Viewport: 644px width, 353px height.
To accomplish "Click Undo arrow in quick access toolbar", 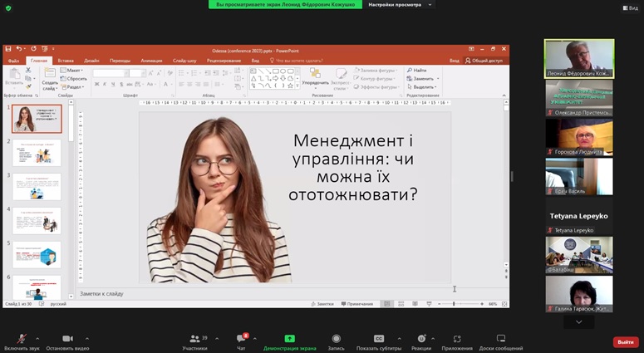I will click(x=18, y=49).
